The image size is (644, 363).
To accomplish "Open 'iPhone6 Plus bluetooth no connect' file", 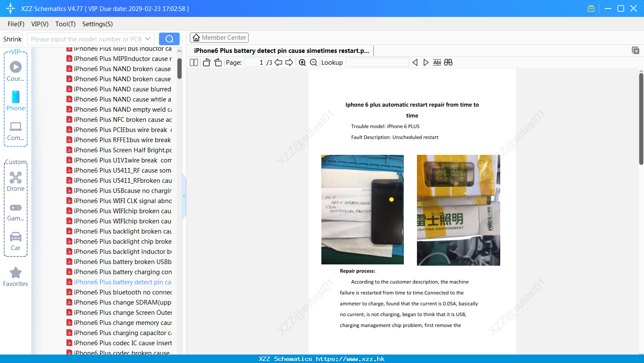I will (119, 292).
